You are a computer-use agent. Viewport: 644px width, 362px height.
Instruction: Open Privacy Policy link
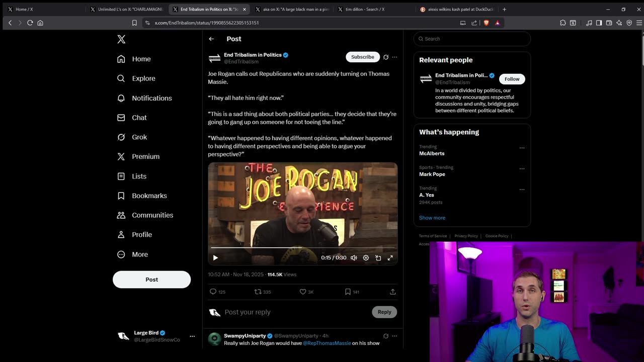pyautogui.click(x=466, y=236)
